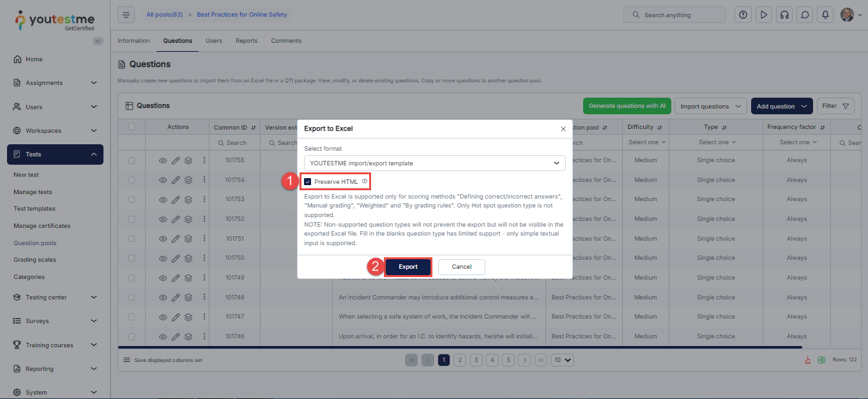Click the Export button
This screenshot has height=399, width=868.
tap(407, 267)
